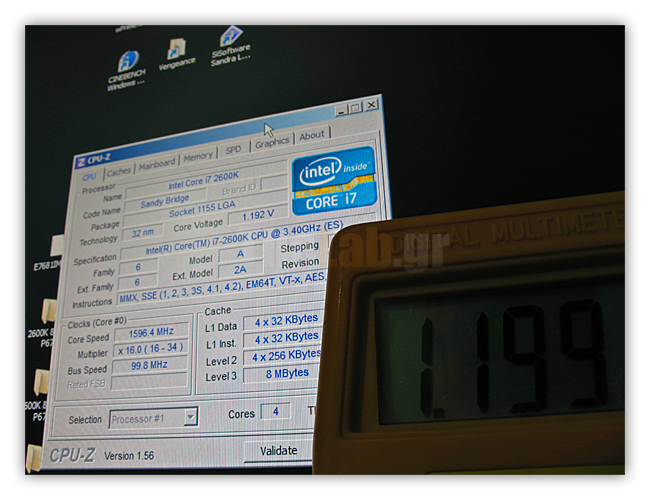Go to the Memory tab
Viewport: 650px width, 500px height.
point(197,157)
